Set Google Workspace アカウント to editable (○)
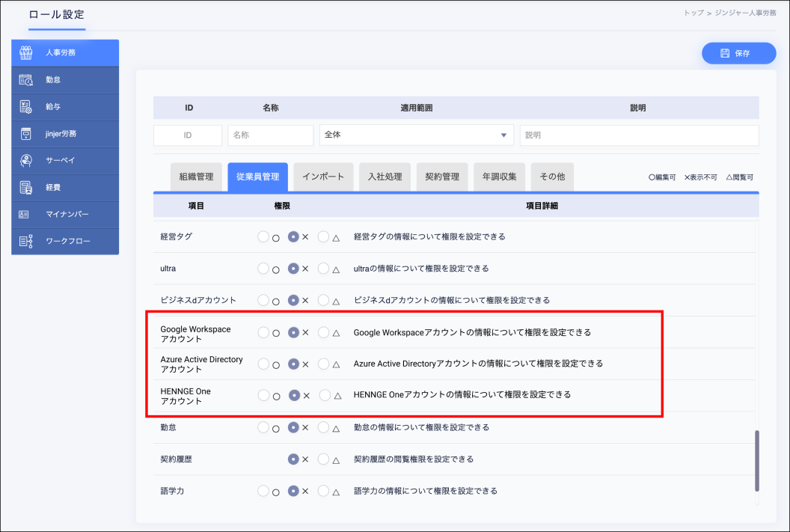Viewport: 790px width, 532px height. [263, 332]
